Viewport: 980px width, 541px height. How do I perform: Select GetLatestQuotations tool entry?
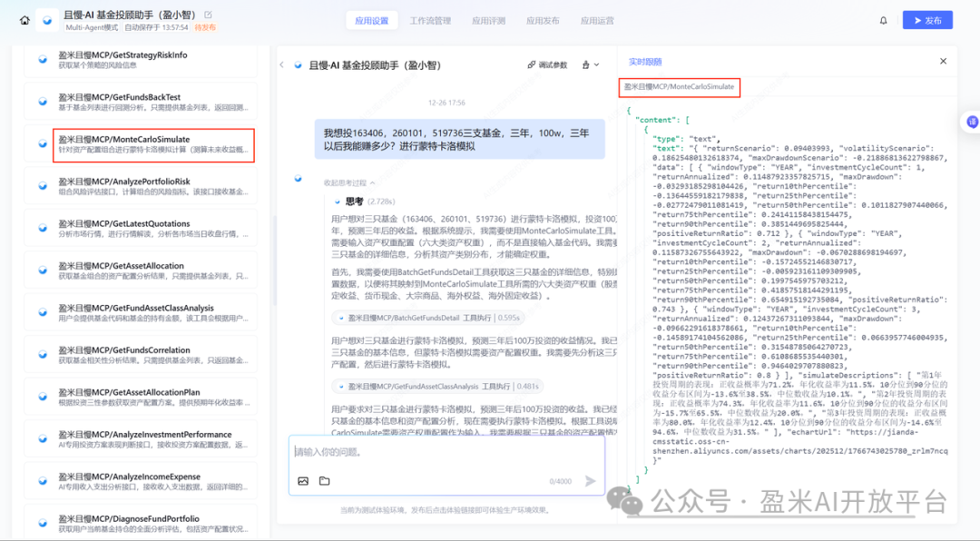coord(141,228)
